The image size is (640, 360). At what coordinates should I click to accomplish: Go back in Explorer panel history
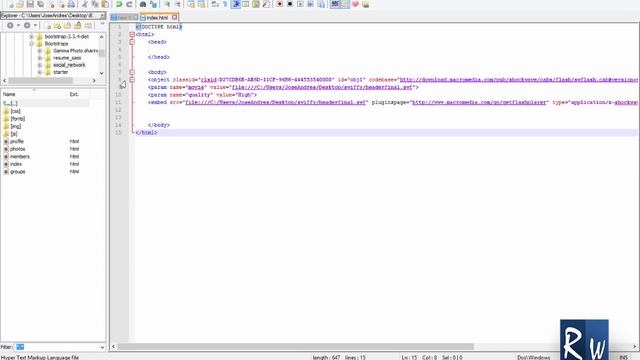(10, 25)
